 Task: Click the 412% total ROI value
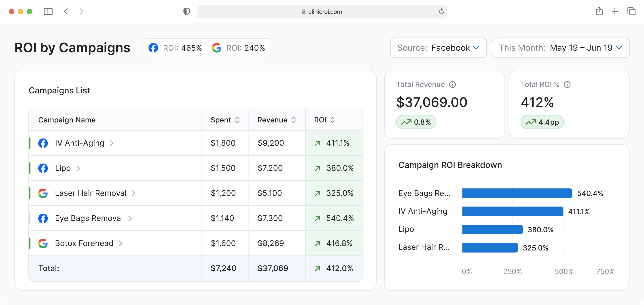[537, 102]
